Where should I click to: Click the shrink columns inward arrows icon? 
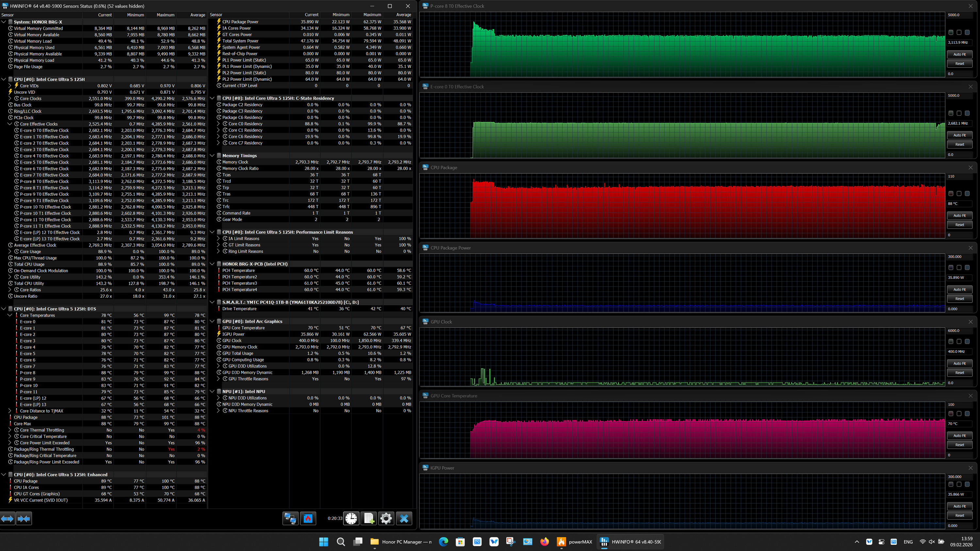point(24,518)
